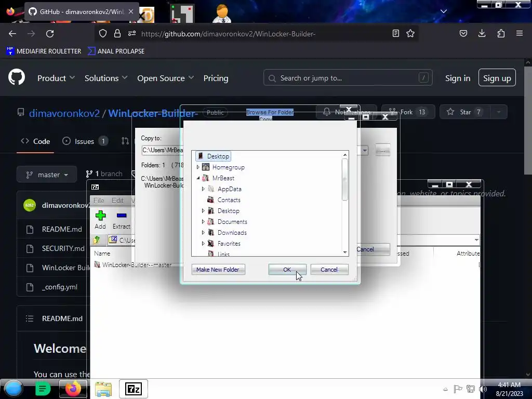Select WinLocker-Builder--master in 7-Zip list

pyautogui.click(x=133, y=264)
